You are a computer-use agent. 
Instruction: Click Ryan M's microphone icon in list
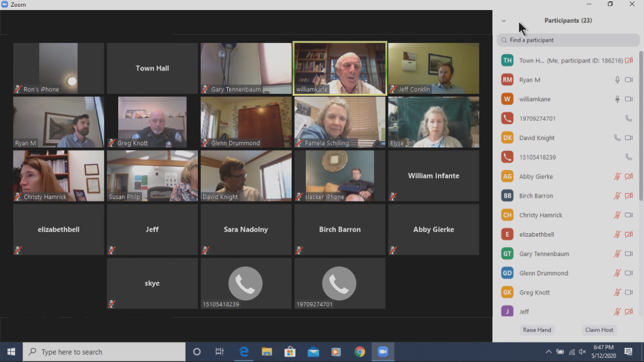coord(617,80)
